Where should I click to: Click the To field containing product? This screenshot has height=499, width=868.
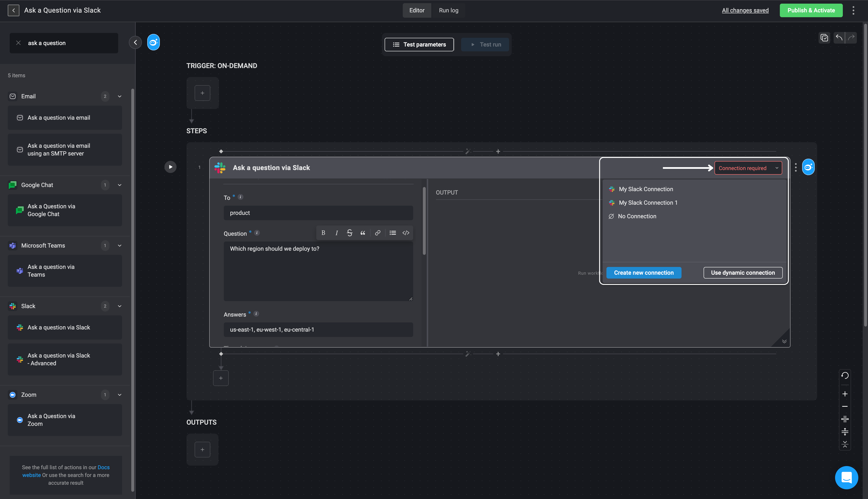point(318,213)
